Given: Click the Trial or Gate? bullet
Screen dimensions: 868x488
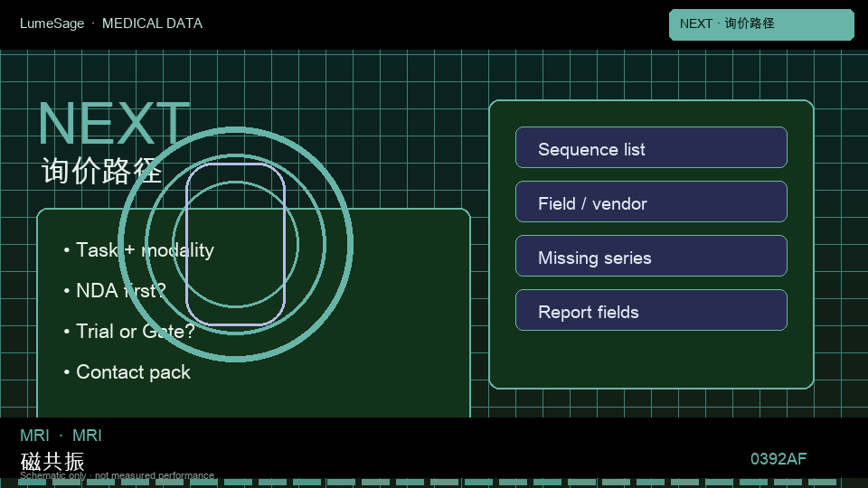Looking at the screenshot, I should 129,332.
